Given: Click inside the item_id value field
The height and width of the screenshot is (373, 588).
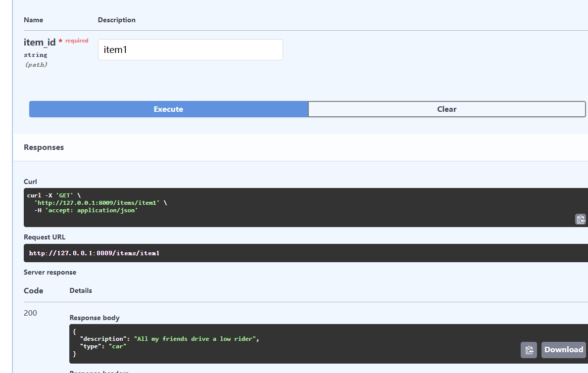Looking at the screenshot, I should pos(190,49).
